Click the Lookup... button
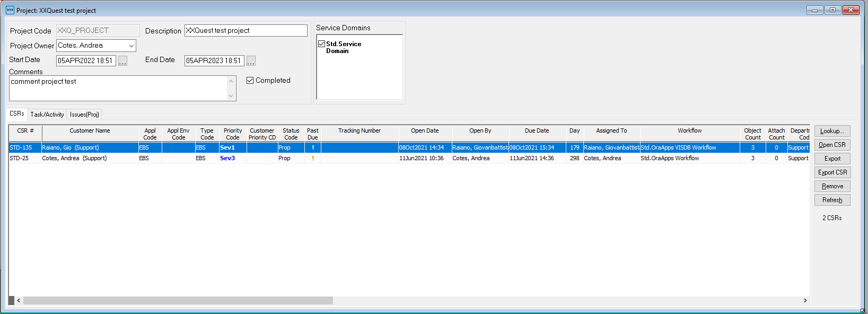The image size is (868, 314). click(x=832, y=131)
